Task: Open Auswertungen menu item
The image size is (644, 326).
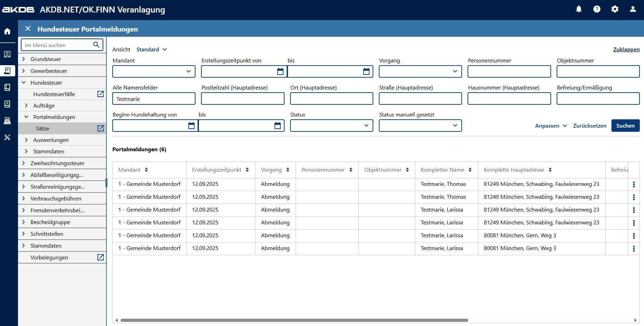Action: 51,140
